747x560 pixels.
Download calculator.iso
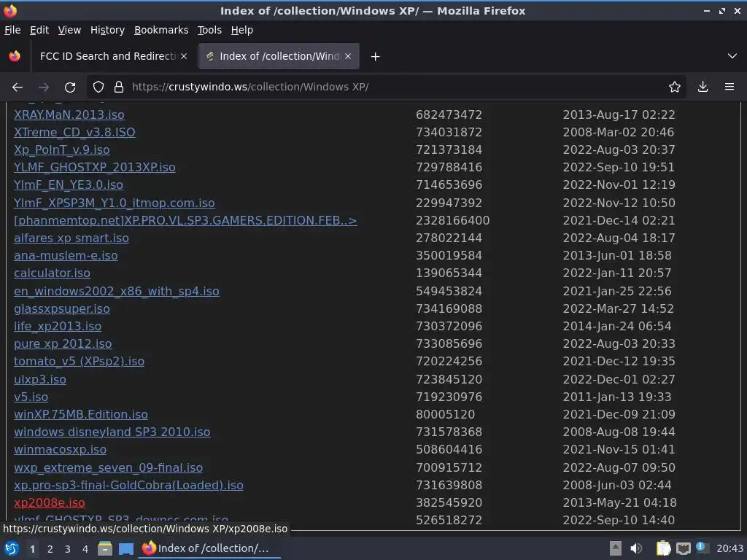pyautogui.click(x=52, y=273)
